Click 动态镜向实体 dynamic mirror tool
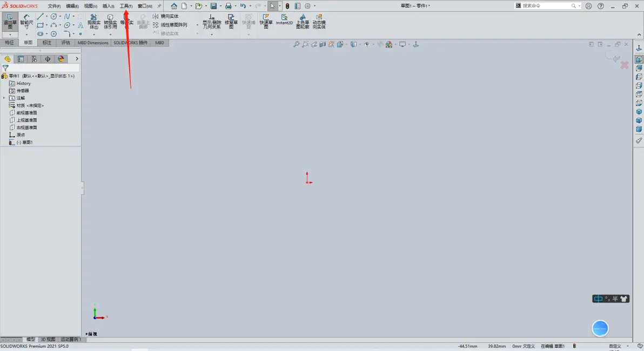644x351 pixels. point(319,22)
